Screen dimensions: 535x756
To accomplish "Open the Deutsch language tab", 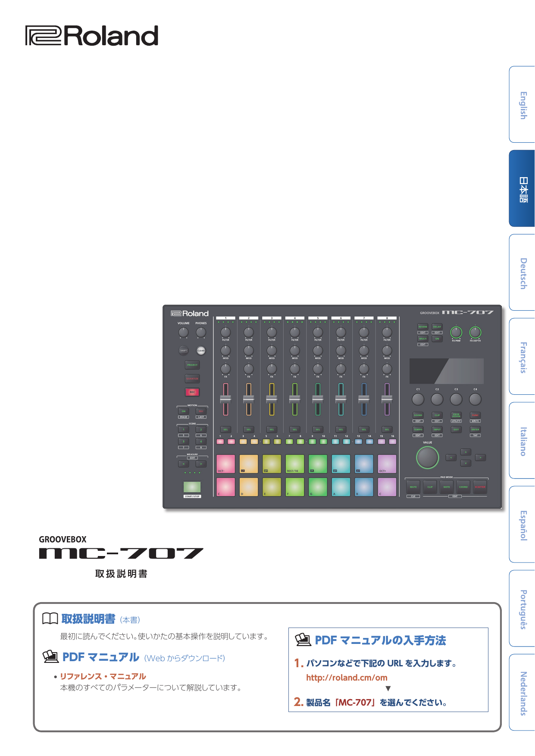I will coord(522,273).
